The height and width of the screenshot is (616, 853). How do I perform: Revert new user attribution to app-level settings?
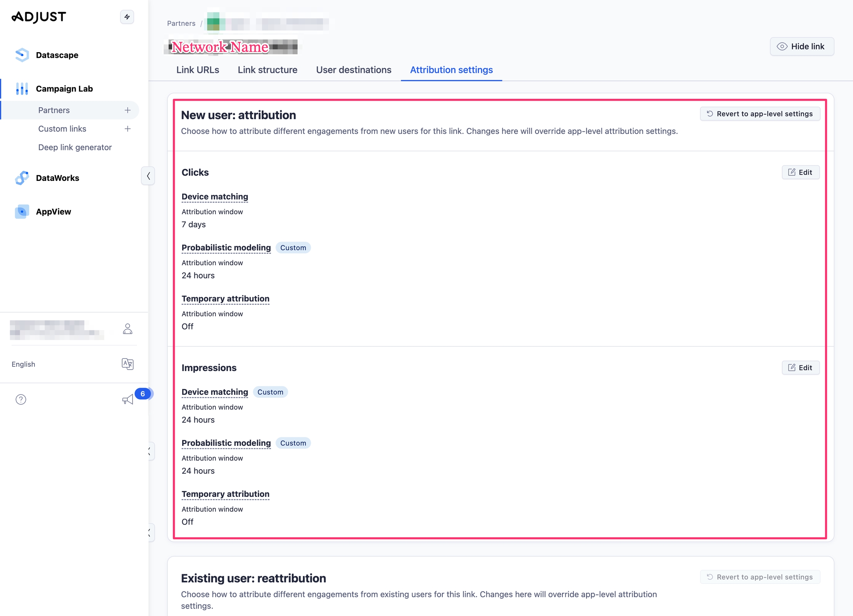(x=759, y=114)
